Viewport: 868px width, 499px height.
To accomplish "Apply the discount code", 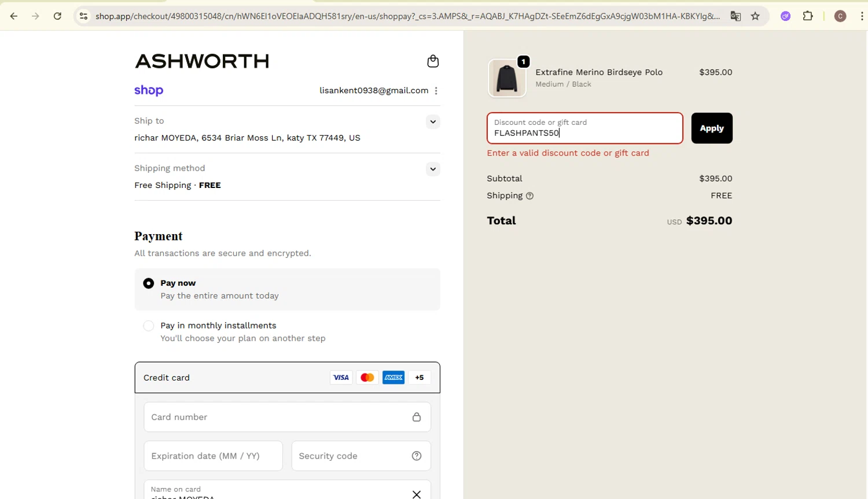I will click(712, 128).
